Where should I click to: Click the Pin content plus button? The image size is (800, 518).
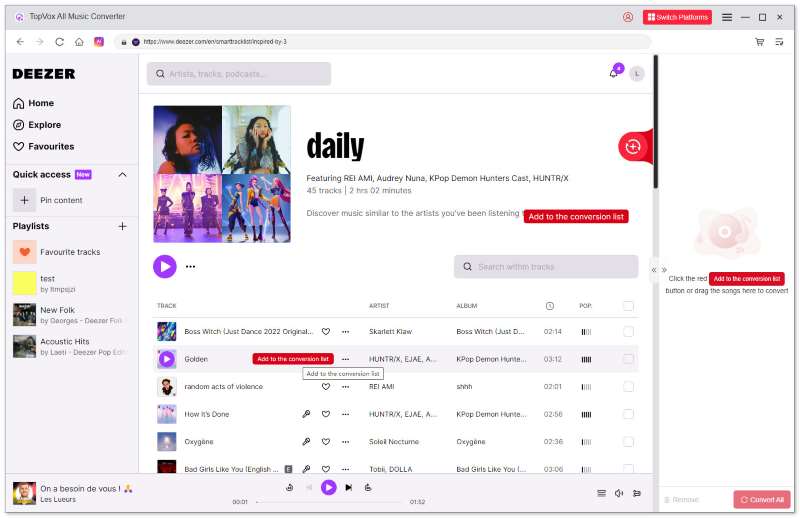pyautogui.click(x=24, y=200)
